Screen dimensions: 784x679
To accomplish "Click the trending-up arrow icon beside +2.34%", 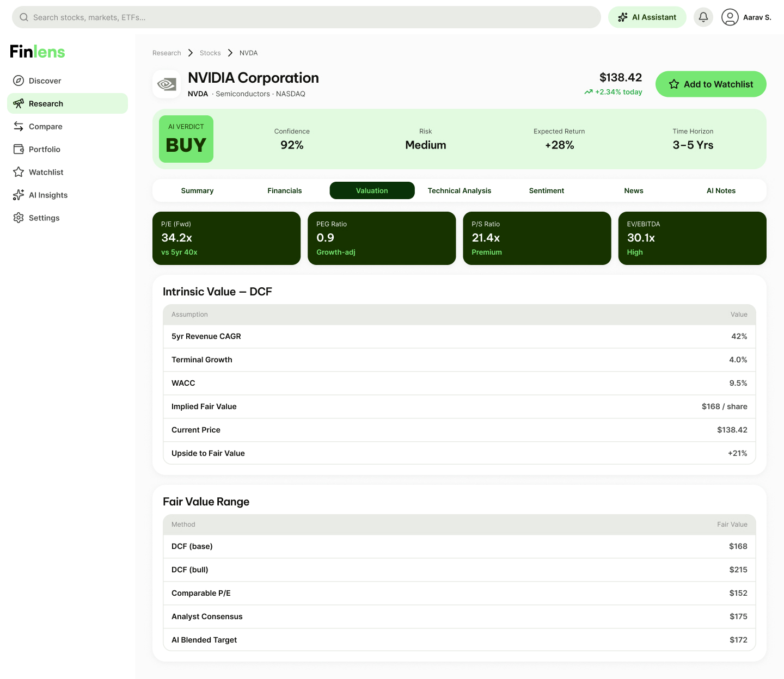I will coord(589,92).
